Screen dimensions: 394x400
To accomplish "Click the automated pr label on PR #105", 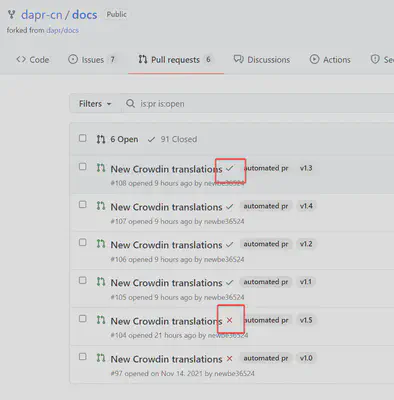I will pos(266,282).
